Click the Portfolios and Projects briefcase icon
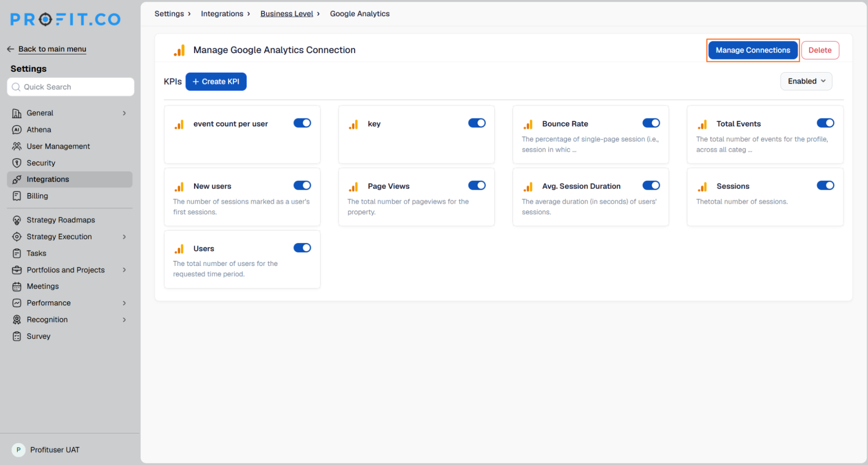 tap(17, 270)
